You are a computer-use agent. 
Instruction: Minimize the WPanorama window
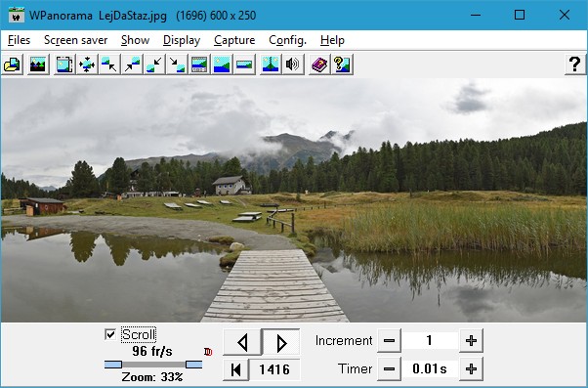(476, 15)
